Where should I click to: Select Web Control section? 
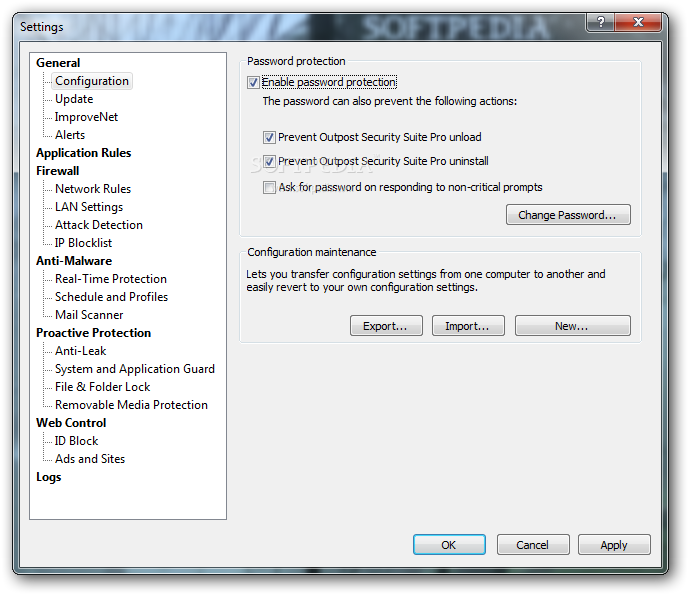coord(71,423)
